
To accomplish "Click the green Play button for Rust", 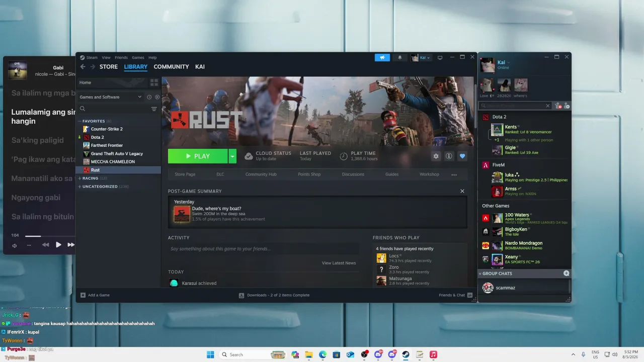I will click(198, 156).
